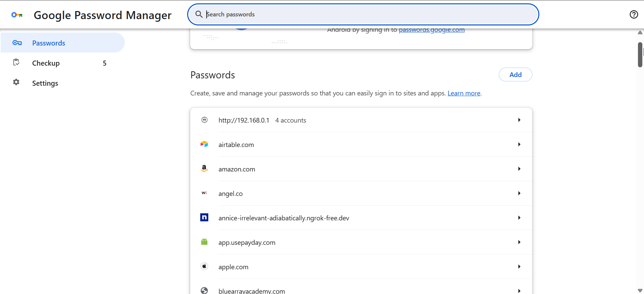Open the amazon.com entry arrow
644x294 pixels.
pyautogui.click(x=519, y=169)
